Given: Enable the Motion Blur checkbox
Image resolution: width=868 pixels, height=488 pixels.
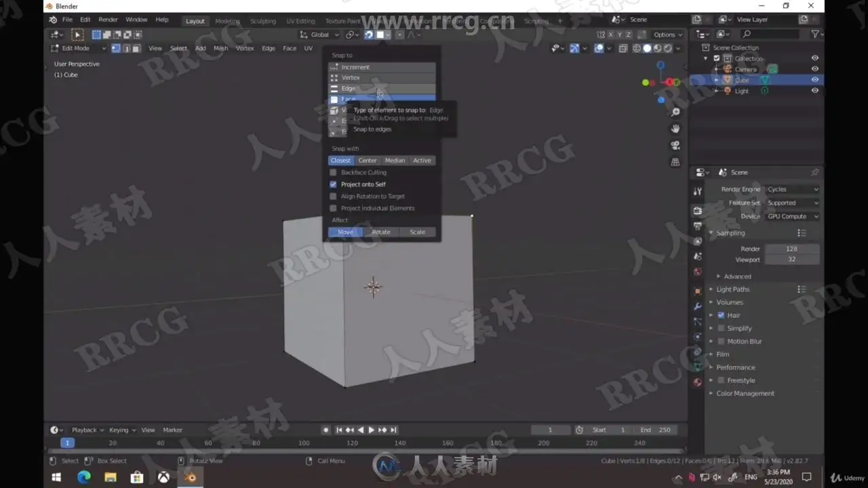Looking at the screenshot, I should pos(721,342).
